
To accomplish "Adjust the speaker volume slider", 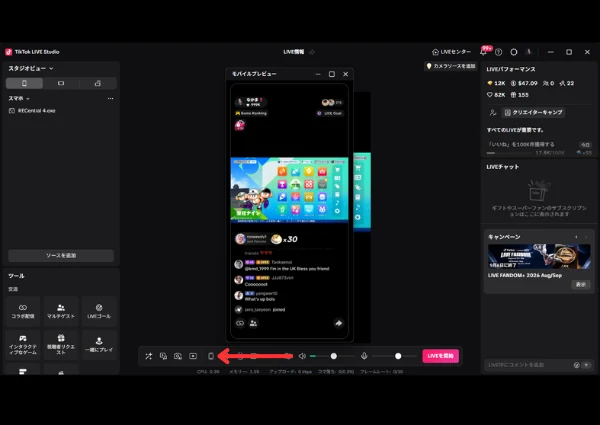I will click(x=332, y=356).
